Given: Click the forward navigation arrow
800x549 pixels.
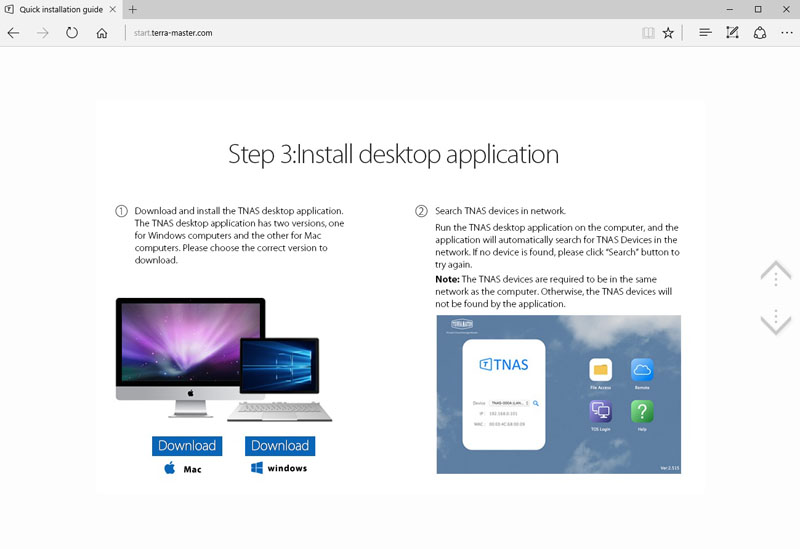Looking at the screenshot, I should pos(42,33).
